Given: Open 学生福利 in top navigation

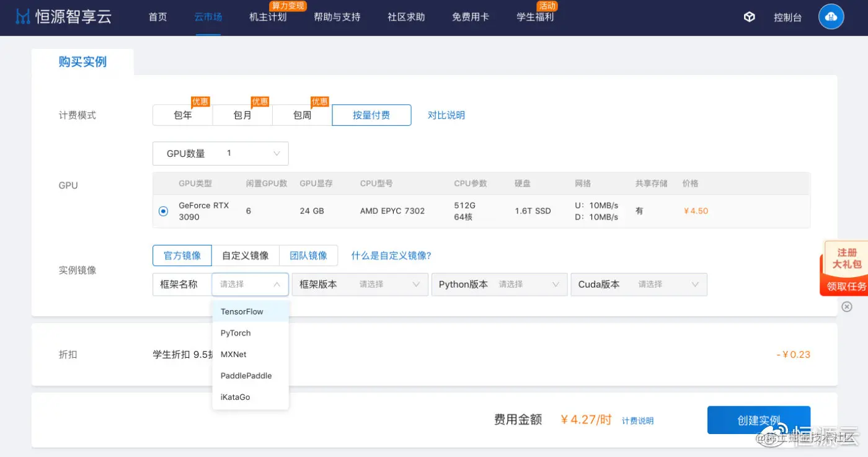Looking at the screenshot, I should point(535,17).
